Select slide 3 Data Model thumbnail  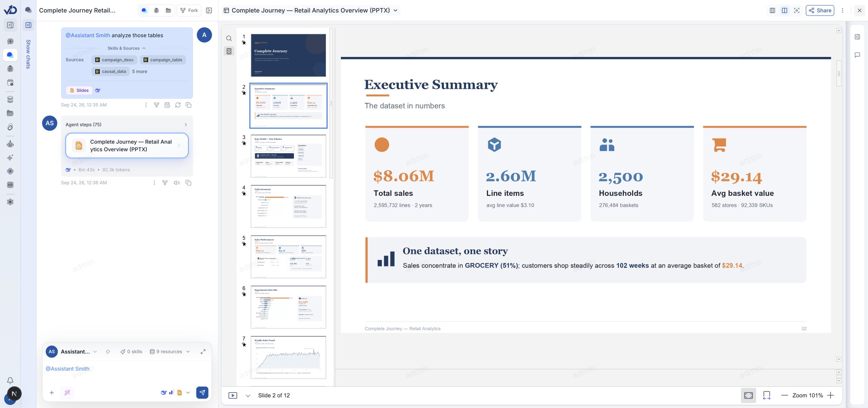(288, 156)
